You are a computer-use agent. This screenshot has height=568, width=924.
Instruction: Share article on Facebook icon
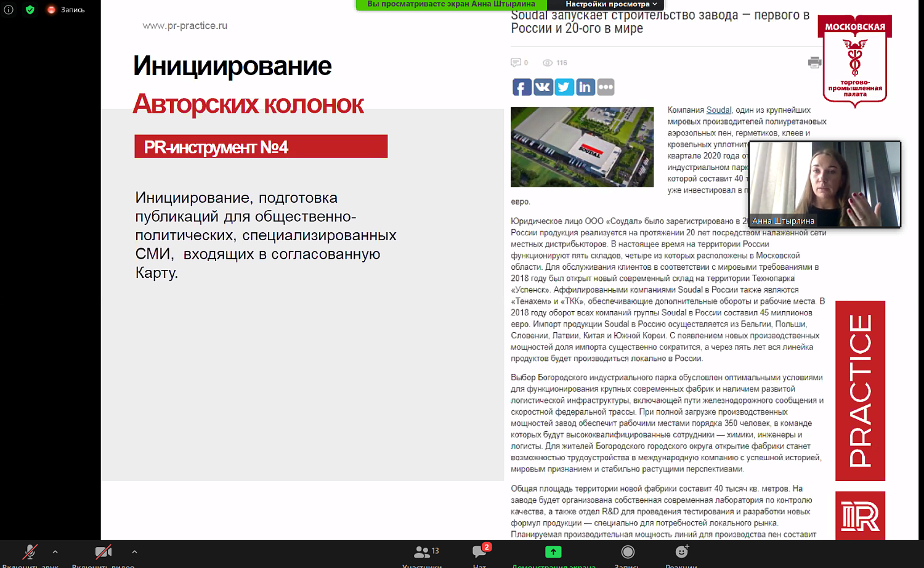(522, 87)
